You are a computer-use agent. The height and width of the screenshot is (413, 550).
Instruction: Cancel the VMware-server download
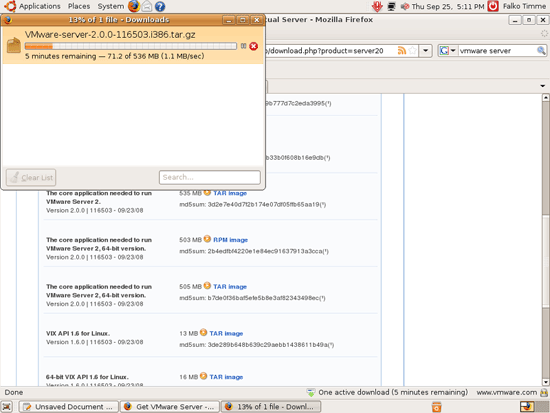(x=254, y=46)
